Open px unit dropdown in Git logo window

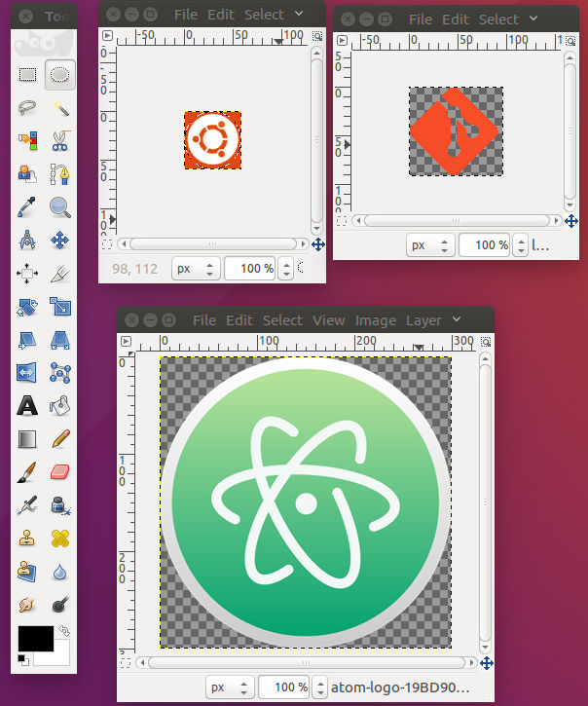[x=430, y=245]
